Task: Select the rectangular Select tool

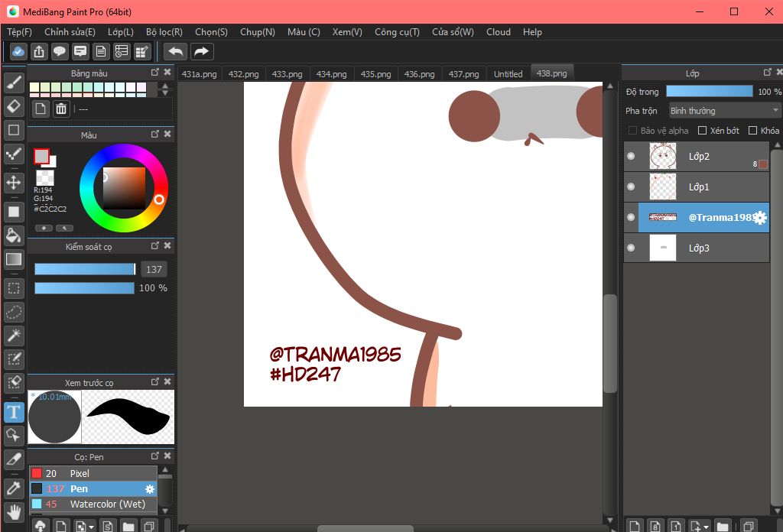Action: [x=14, y=288]
